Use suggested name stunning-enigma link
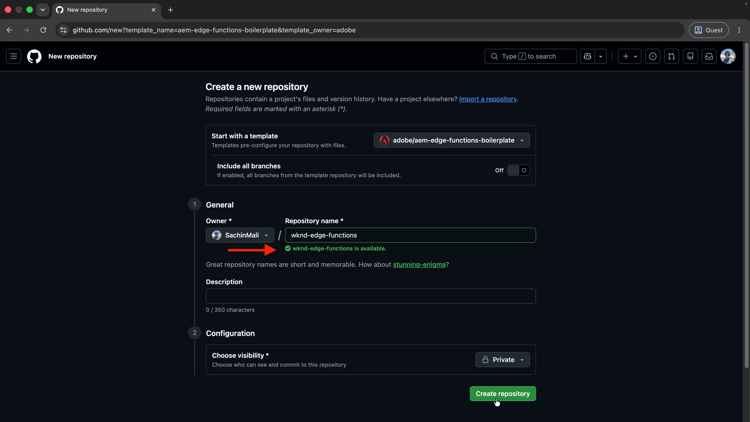The image size is (750, 422). (419, 265)
